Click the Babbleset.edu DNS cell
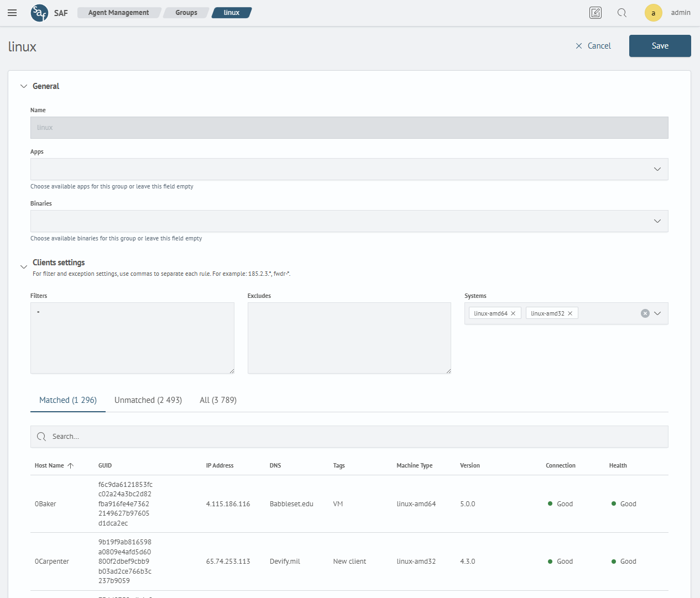700x598 pixels. 291,504
